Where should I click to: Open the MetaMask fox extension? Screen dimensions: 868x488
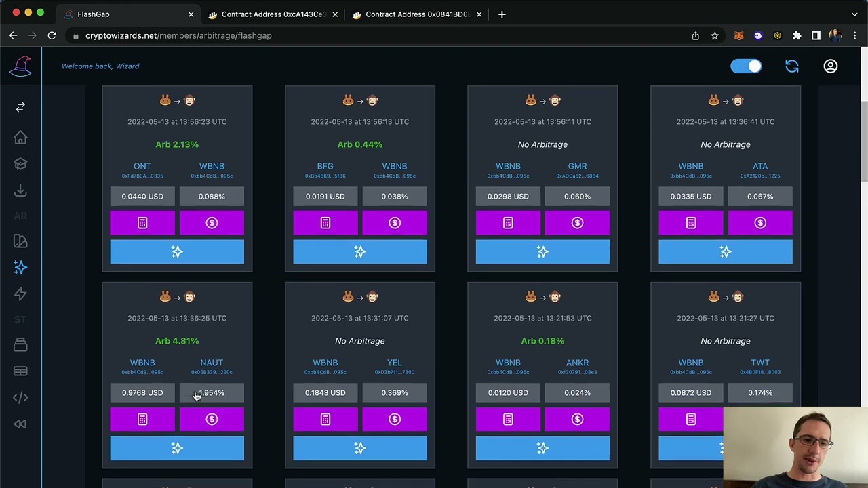click(x=739, y=35)
